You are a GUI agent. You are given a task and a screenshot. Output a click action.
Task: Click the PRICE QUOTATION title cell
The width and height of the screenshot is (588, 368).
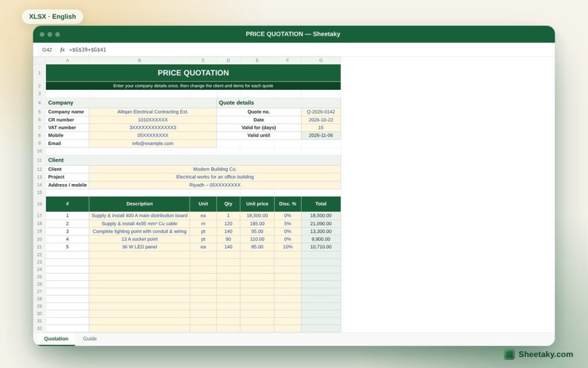coord(193,73)
